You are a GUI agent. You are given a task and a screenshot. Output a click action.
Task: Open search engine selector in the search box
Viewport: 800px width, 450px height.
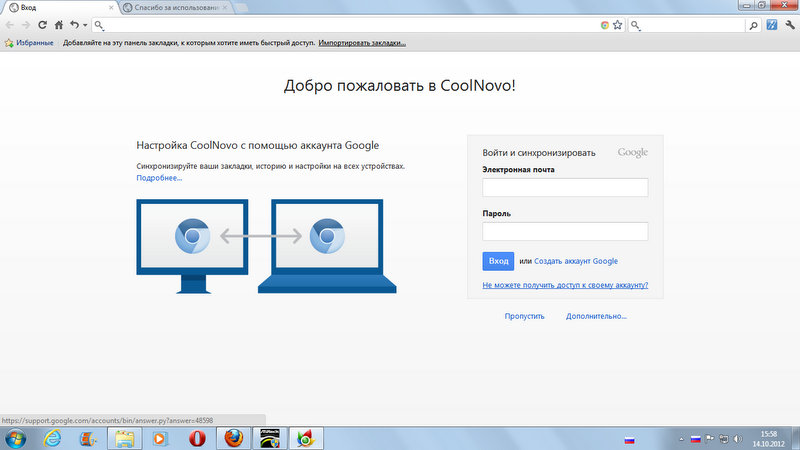coord(636,25)
